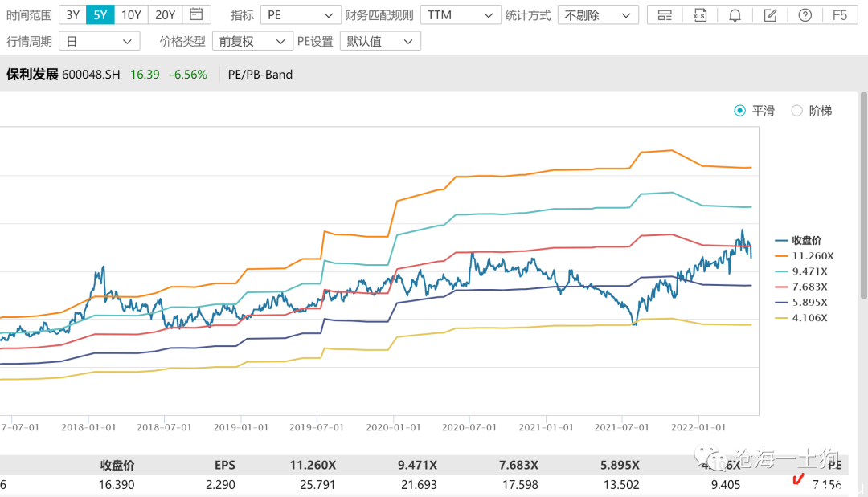The height and width of the screenshot is (497, 868).
Task: Switch time range to 3Y
Action: click(72, 15)
